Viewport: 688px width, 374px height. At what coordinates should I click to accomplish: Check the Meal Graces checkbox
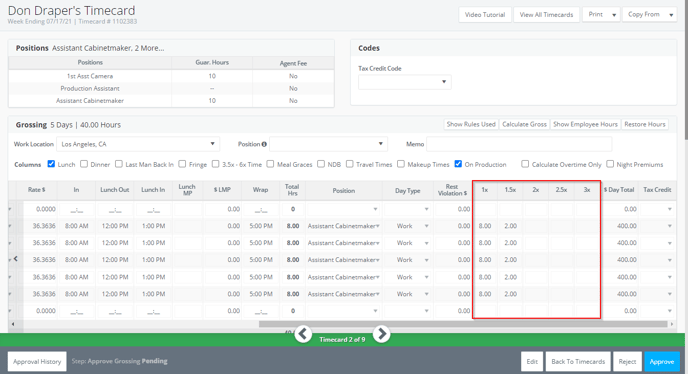[270, 164]
